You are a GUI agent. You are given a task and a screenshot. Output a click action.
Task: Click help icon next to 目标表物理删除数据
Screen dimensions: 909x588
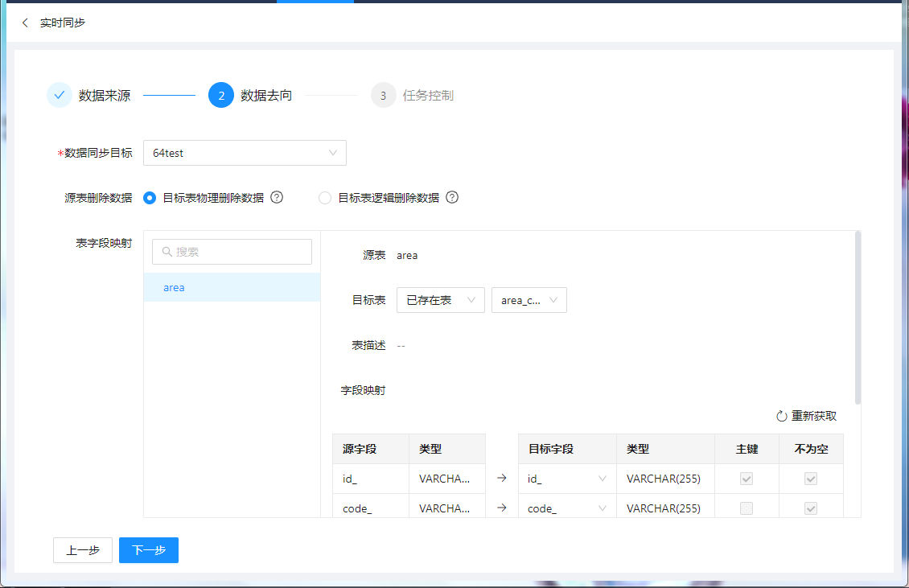click(277, 197)
